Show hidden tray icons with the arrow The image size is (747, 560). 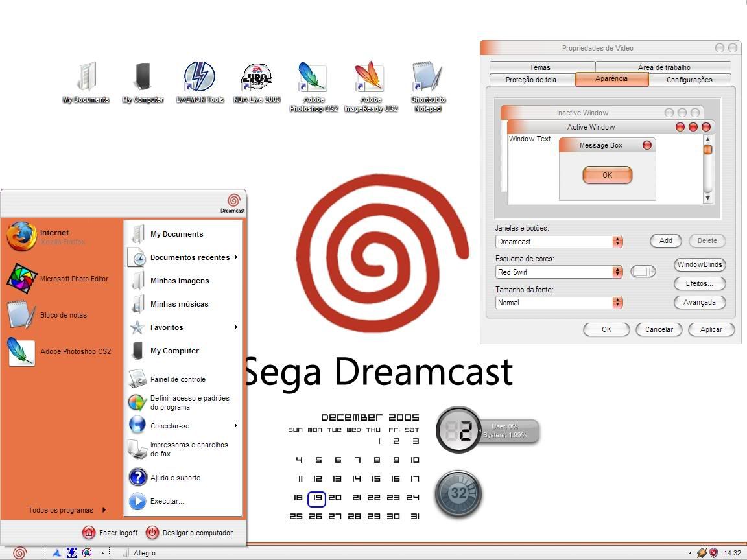coord(691,553)
